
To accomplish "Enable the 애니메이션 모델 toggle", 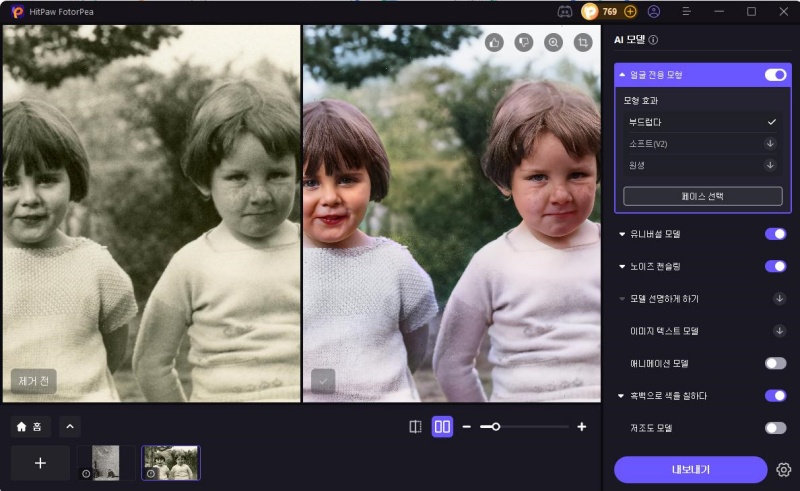I will (775, 363).
